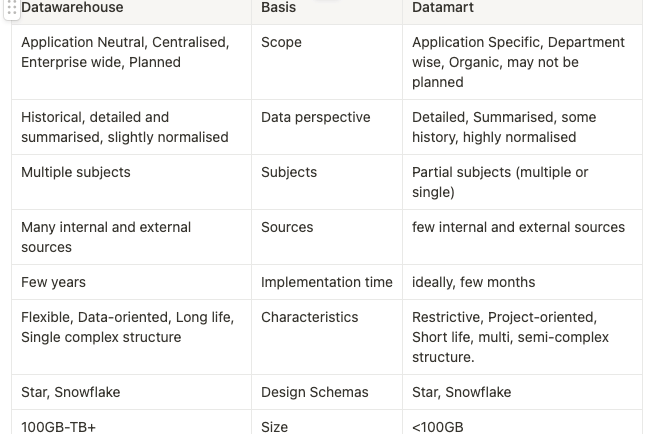Screen dimensions: 653x434
Task: Click the Subjects cell in Basis column
Action: (327, 182)
